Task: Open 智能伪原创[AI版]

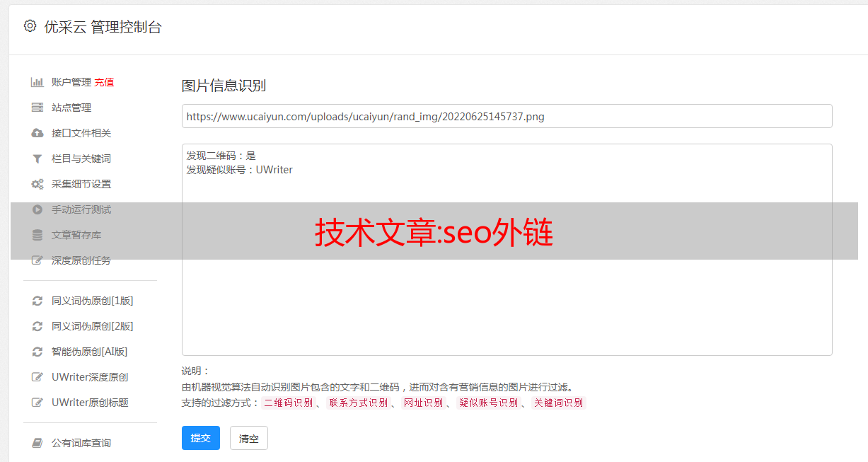Action: (90, 352)
